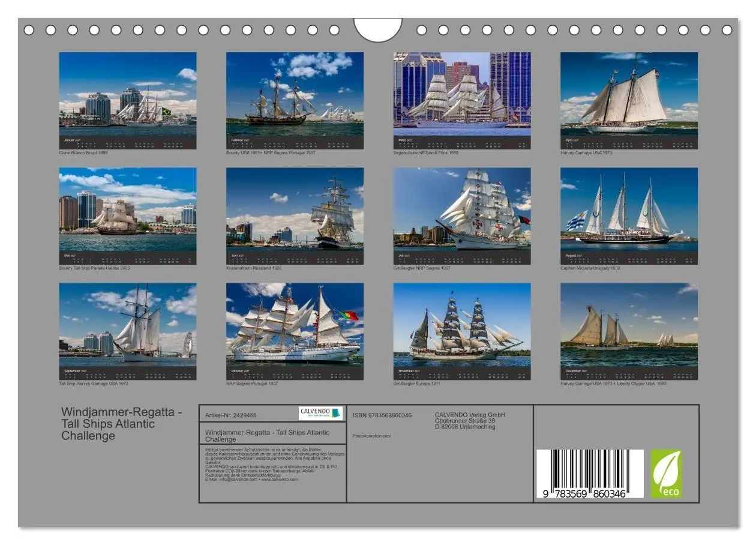Select the April Harvey Gamage thumbnail
756x545 pixels.
(x=629, y=100)
